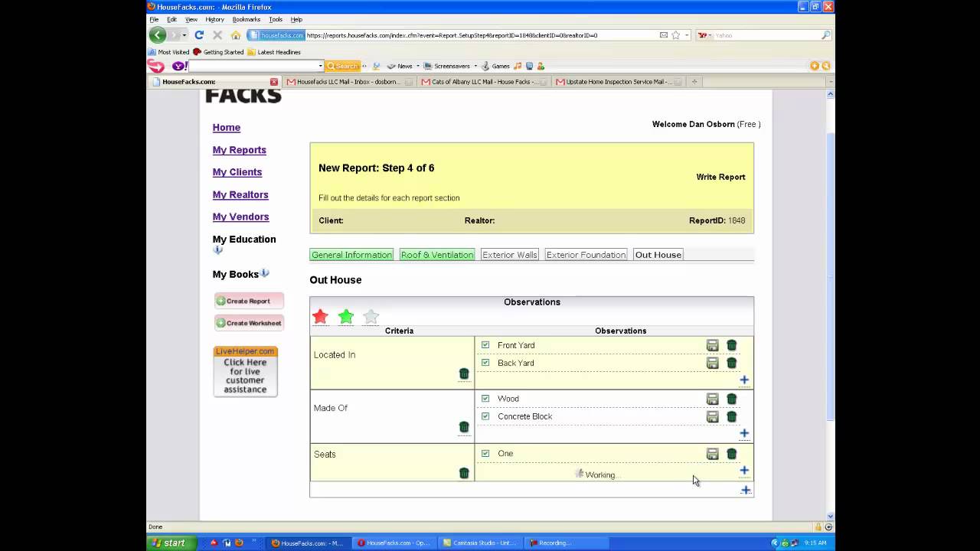The width and height of the screenshot is (980, 551).
Task: Delete the Concrete Block observation
Action: (x=731, y=416)
